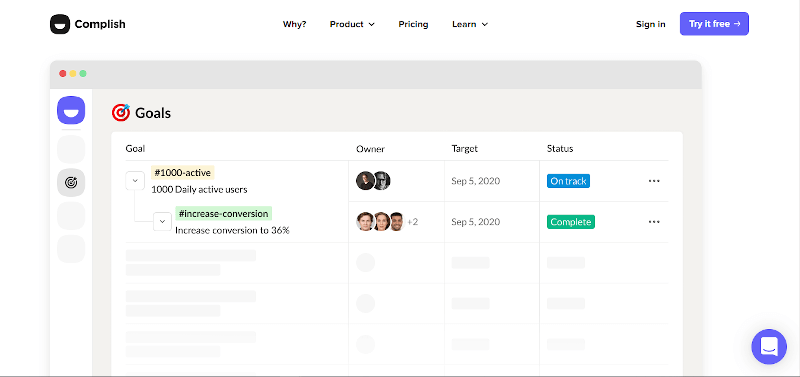Click target date of #increase-conversion goal
Screen dimensions: 800x377
476,222
